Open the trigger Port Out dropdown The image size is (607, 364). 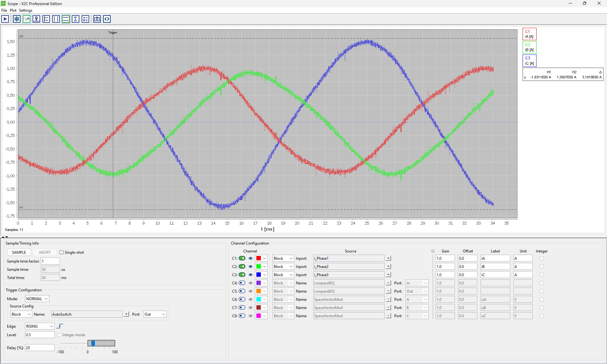click(x=155, y=314)
